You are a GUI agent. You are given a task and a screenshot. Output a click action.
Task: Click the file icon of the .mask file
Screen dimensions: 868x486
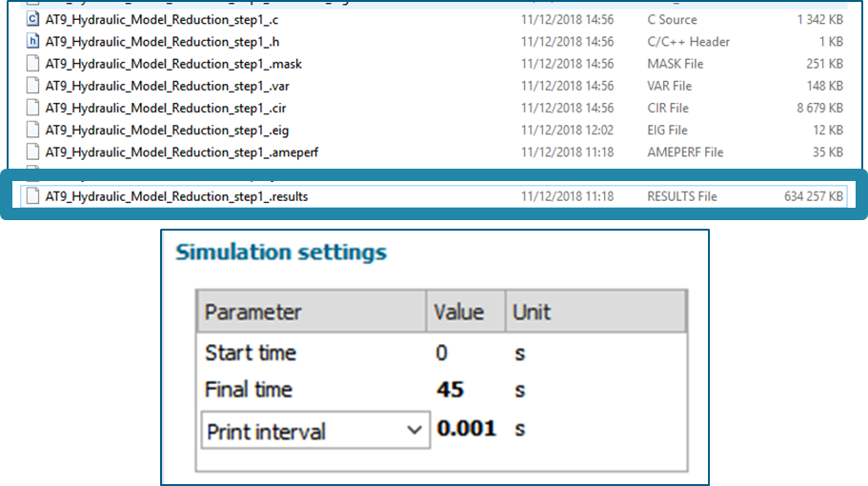[33, 64]
